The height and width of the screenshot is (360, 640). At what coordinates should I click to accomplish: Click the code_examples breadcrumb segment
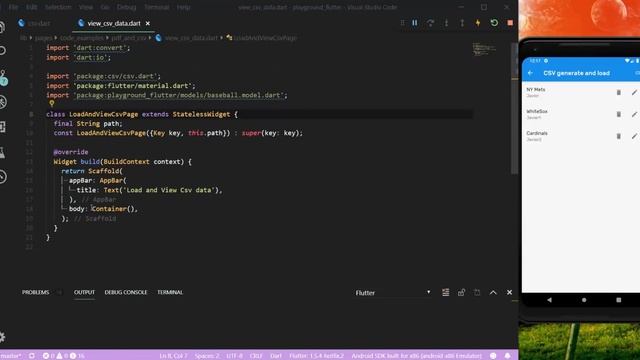point(82,38)
